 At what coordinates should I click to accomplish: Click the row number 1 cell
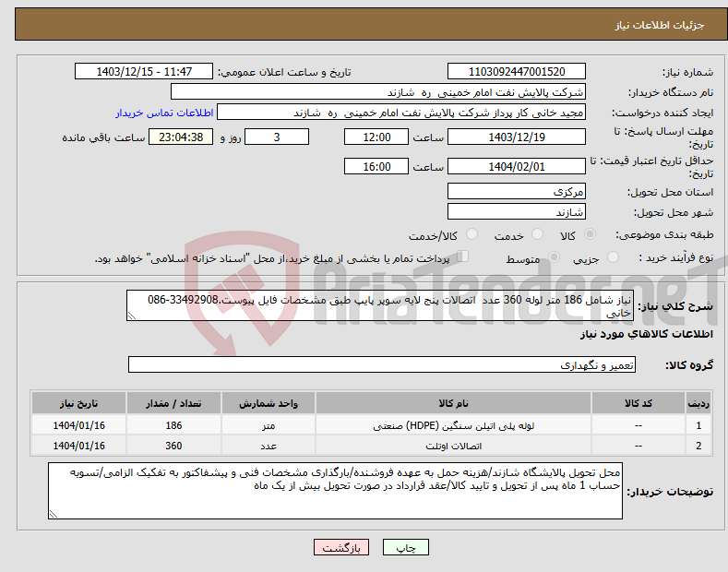(x=698, y=425)
